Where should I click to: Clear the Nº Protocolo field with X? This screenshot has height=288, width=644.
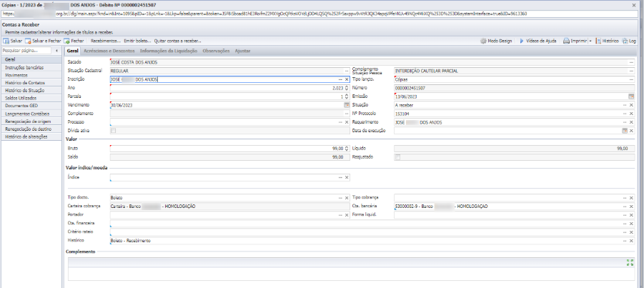[631, 114]
